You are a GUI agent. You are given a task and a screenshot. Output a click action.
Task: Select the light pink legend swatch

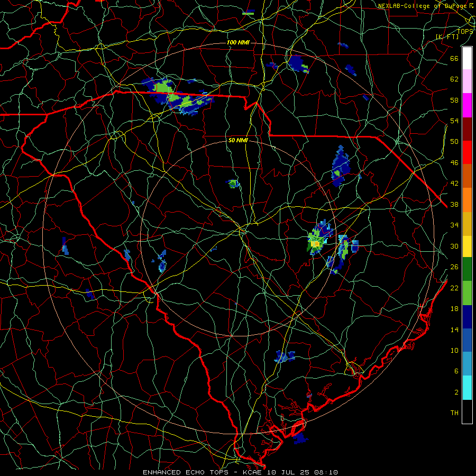[467, 81]
